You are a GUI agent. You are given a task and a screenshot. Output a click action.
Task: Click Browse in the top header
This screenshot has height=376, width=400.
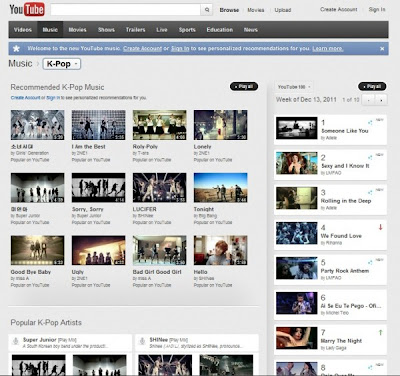(229, 10)
